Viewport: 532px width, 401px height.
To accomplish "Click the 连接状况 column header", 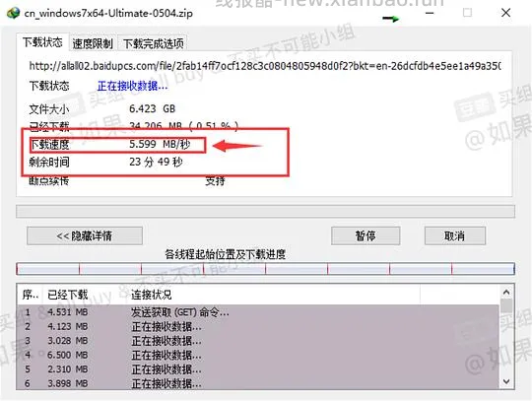I will point(152,295).
